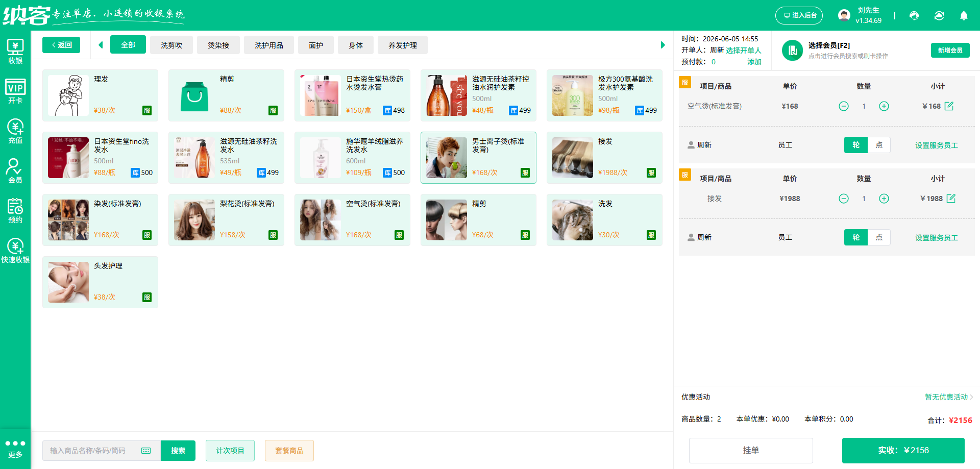Screen dimensions: 980x469
Task: Switch to the 面护 category tab
Action: (x=316, y=45)
